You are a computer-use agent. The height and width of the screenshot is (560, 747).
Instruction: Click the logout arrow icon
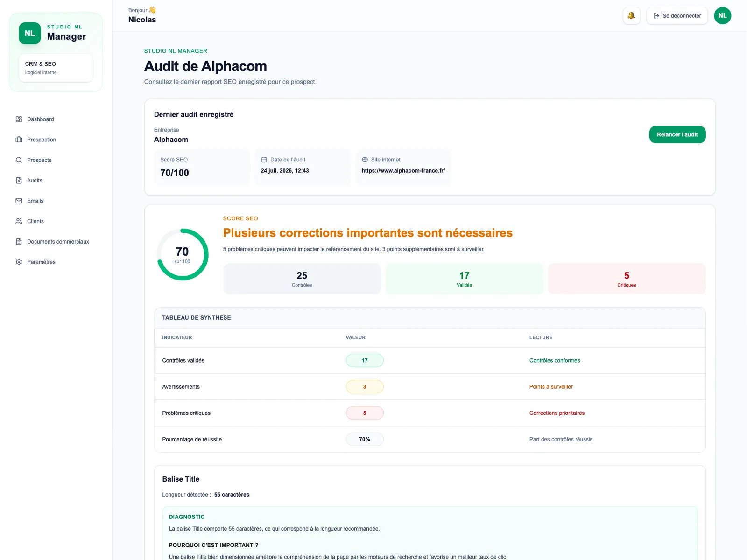pos(656,16)
